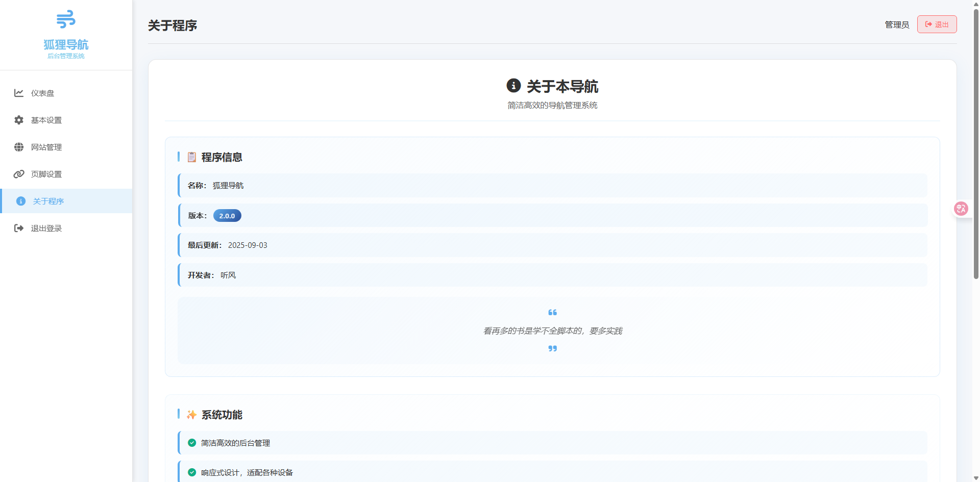Click the 管理员 label at top right
The height and width of the screenshot is (482, 980).
point(897,24)
